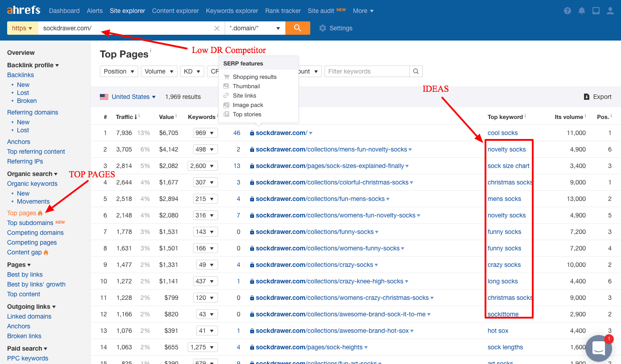Open the help question mark icon
The image size is (621, 364).
(568, 11)
